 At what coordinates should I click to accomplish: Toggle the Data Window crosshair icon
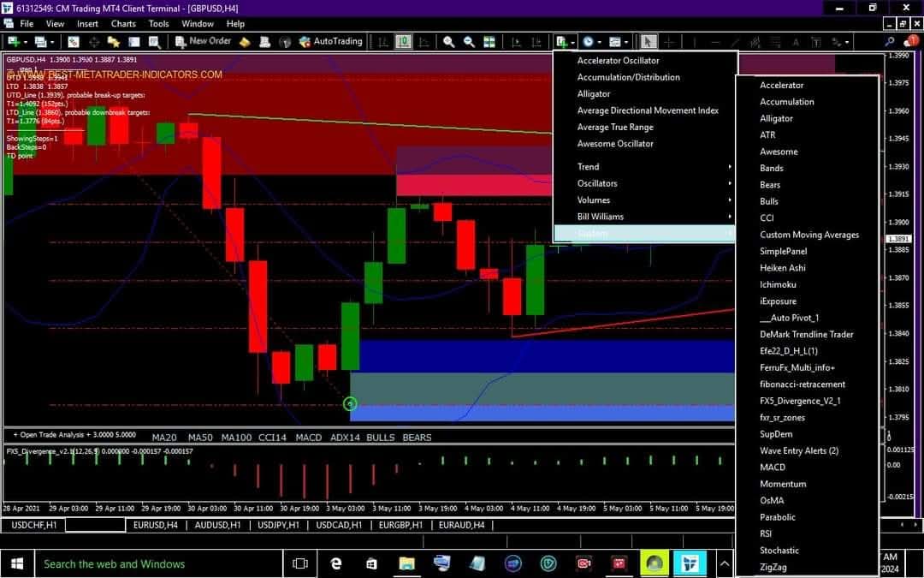click(94, 42)
